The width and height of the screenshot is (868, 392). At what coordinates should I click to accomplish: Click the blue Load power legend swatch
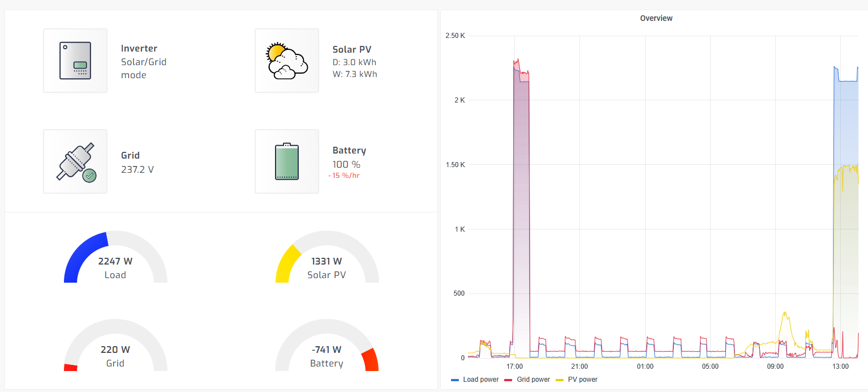pos(454,380)
